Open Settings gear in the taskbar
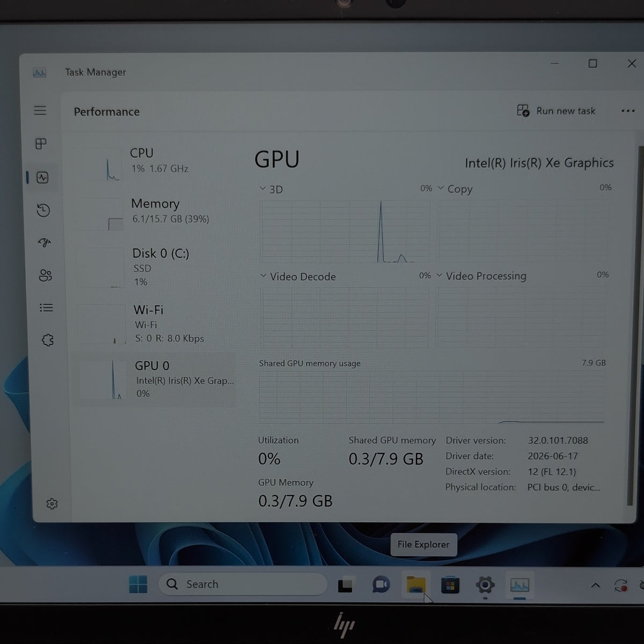Image resolution: width=644 pixels, height=644 pixels. [485, 584]
